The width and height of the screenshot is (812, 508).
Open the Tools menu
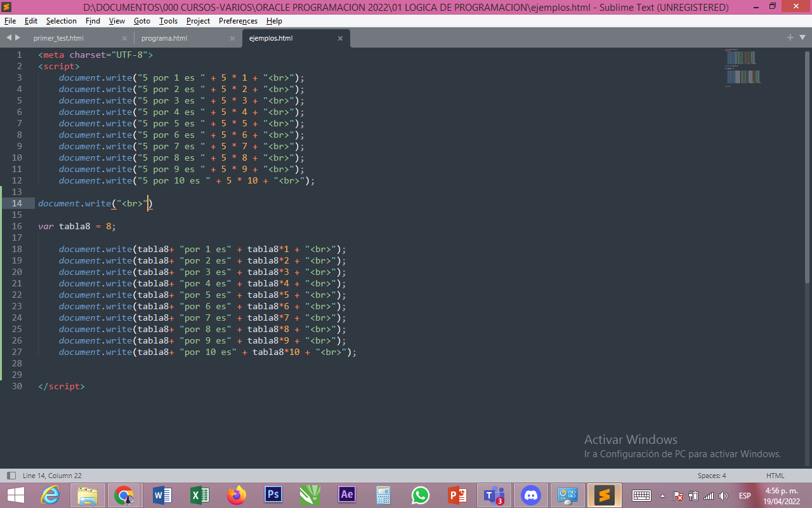pos(168,21)
